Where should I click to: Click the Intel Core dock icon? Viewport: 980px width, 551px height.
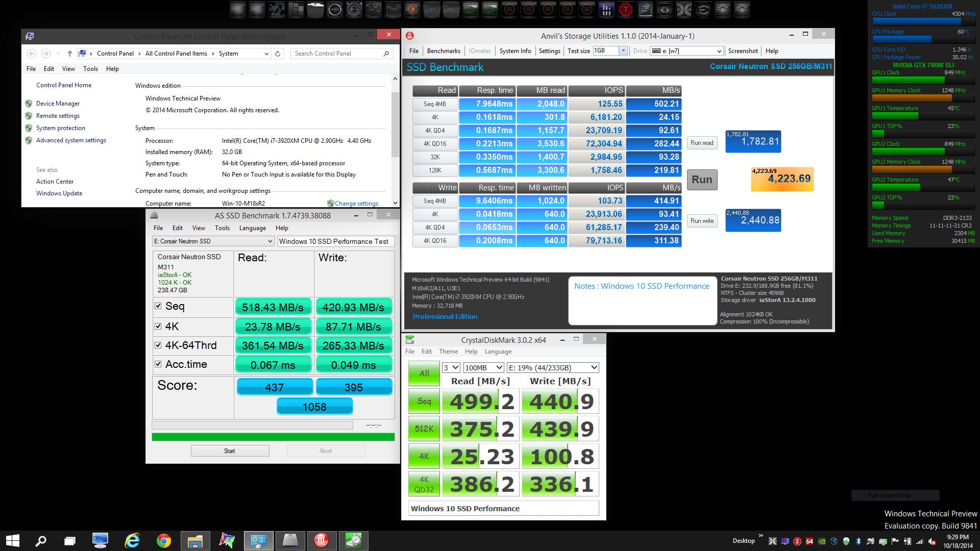(x=645, y=9)
